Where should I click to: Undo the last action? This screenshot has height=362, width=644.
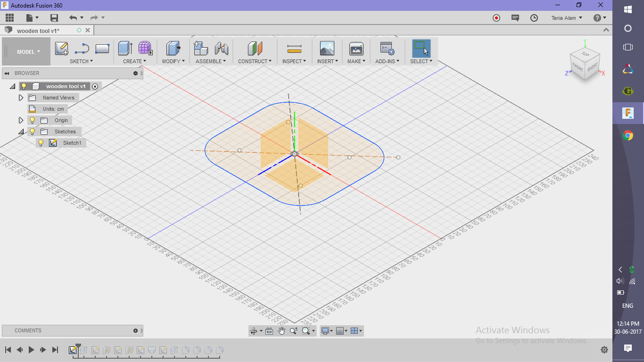coord(73,18)
